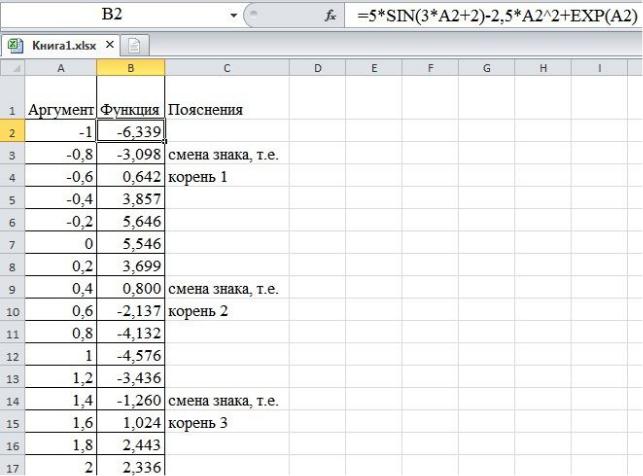Select column I header
643x476 pixels.
599,68
